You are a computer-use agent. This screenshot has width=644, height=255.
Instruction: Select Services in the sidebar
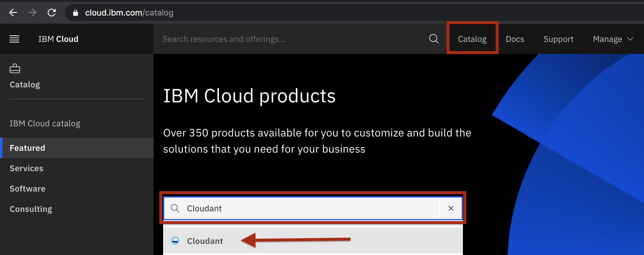(77, 168)
